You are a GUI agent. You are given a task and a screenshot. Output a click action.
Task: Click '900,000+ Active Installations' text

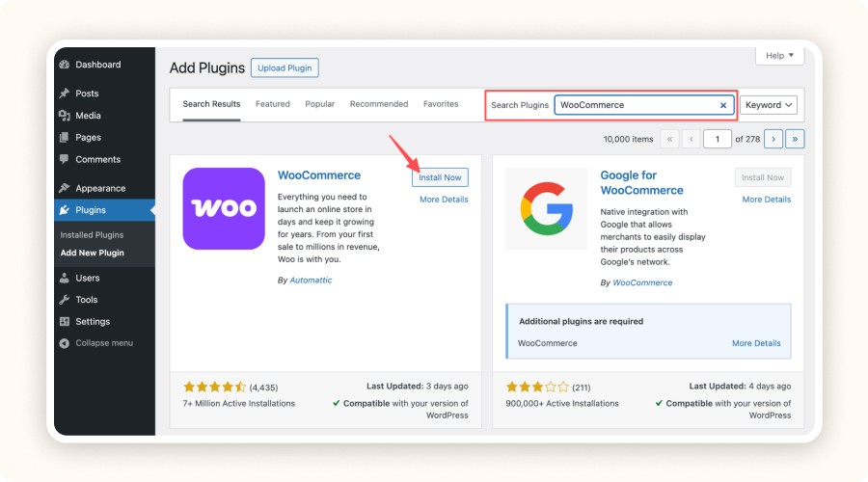[562, 403]
